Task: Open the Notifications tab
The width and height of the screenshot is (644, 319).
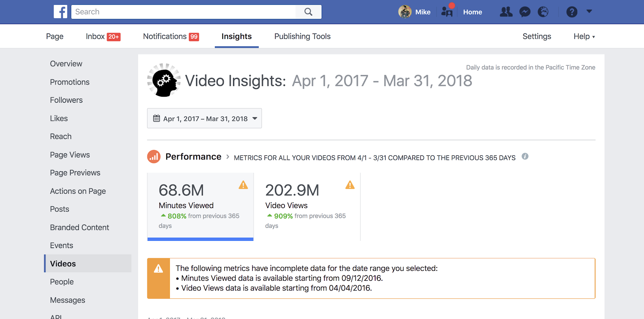Action: coord(171,36)
